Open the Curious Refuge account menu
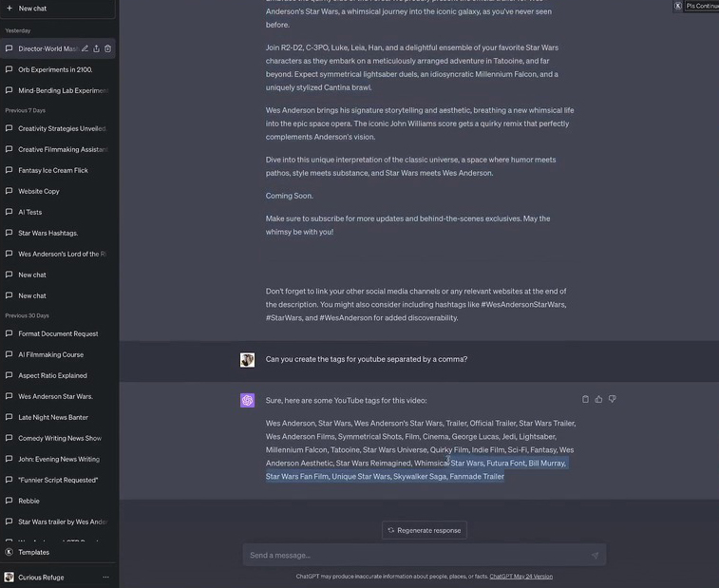 [58, 577]
